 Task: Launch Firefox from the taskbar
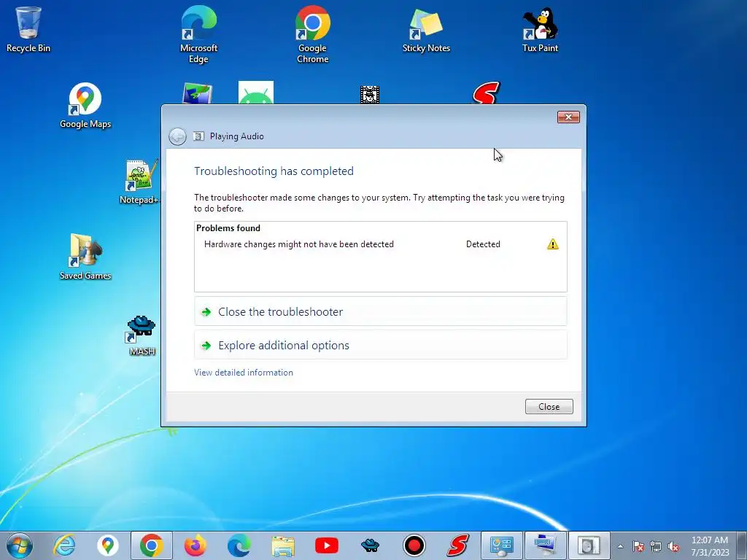click(x=196, y=545)
